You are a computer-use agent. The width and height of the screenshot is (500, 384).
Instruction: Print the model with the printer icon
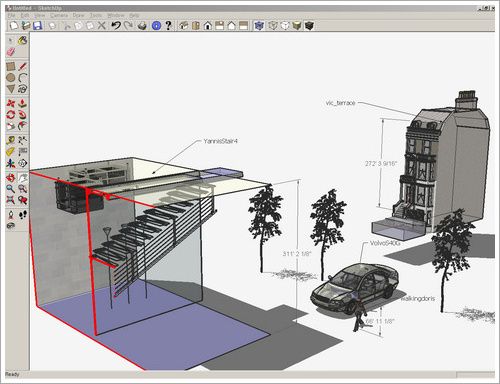[x=142, y=25]
